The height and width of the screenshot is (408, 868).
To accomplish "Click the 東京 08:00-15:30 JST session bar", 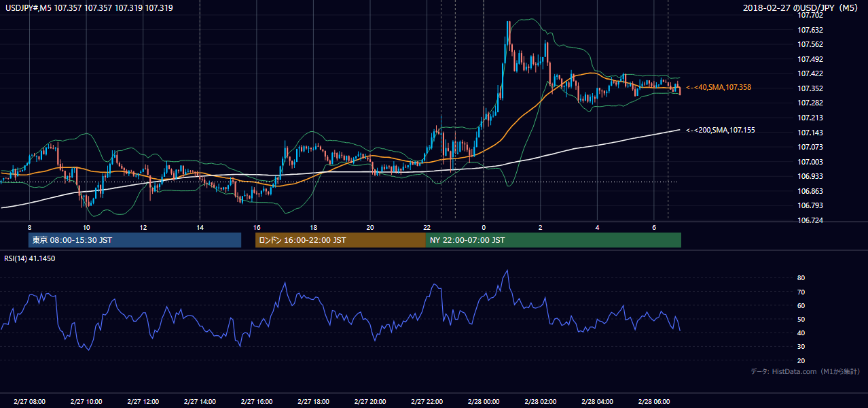I will click(134, 240).
